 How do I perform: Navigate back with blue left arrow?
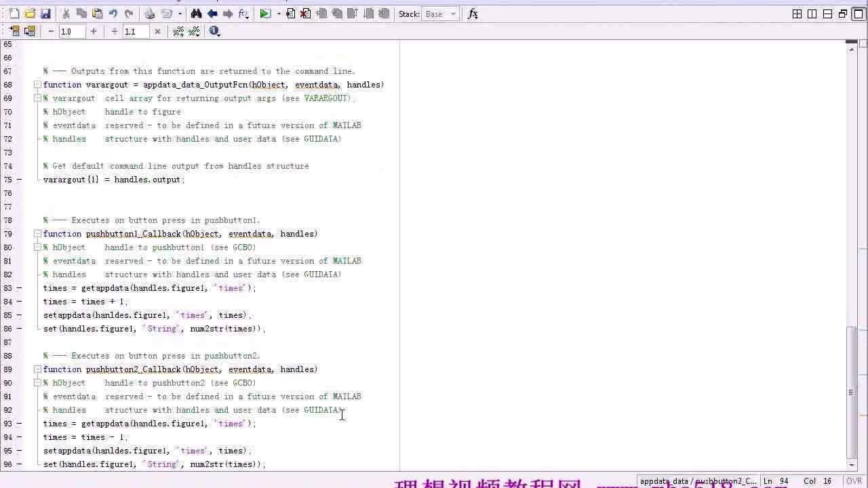click(x=212, y=14)
